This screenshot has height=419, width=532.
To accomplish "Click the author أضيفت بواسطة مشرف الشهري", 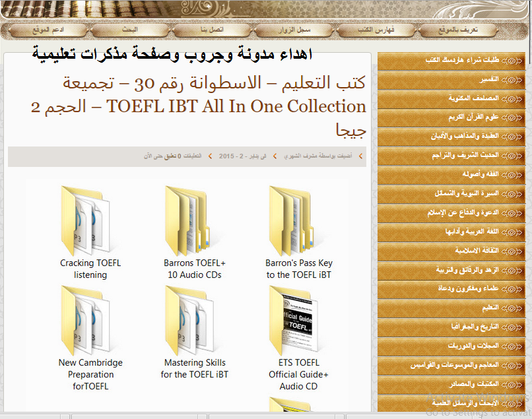I will click(318, 156).
